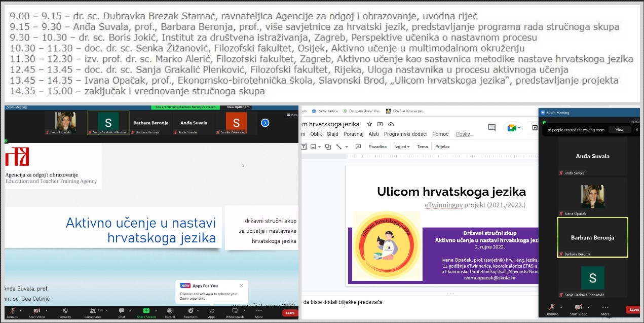This screenshot has width=644, height=323.
Task: Select text box tool in Slides toolbar
Action: coord(304,147)
